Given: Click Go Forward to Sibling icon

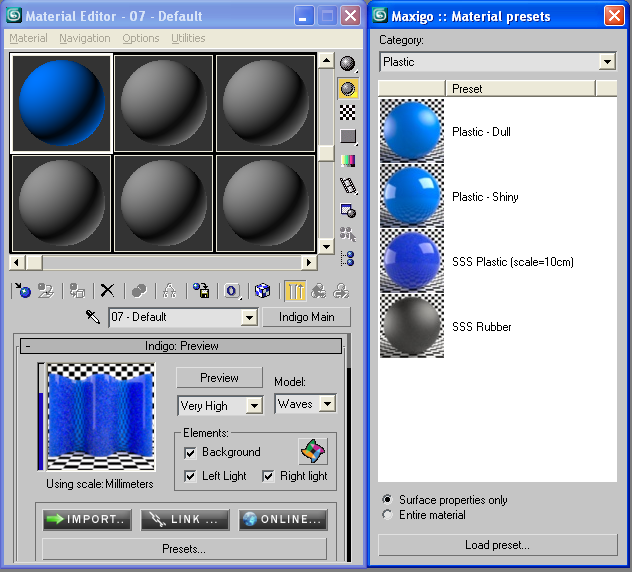Looking at the screenshot, I should coord(341,291).
